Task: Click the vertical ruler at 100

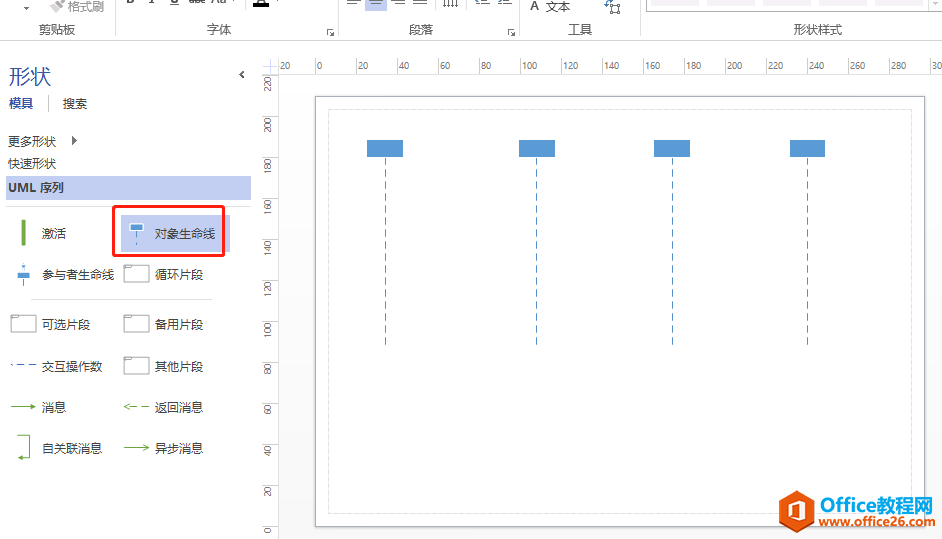Action: tap(268, 329)
